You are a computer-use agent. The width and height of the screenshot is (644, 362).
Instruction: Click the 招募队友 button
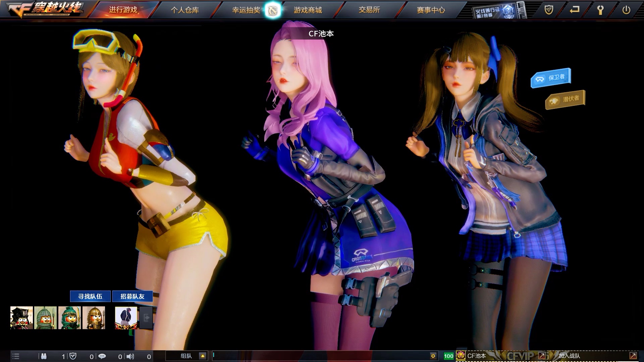click(132, 296)
